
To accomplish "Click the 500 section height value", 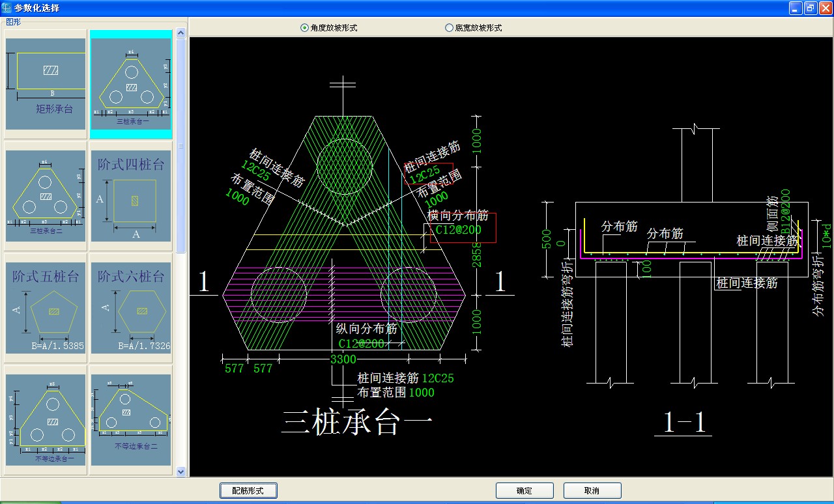I will (547, 239).
